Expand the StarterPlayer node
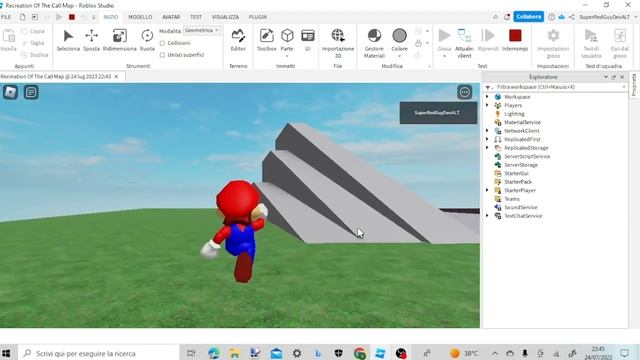 click(487, 190)
